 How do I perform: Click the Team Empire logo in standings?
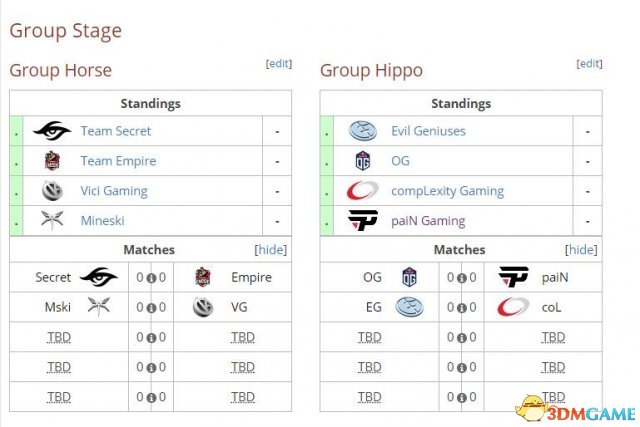pos(52,160)
